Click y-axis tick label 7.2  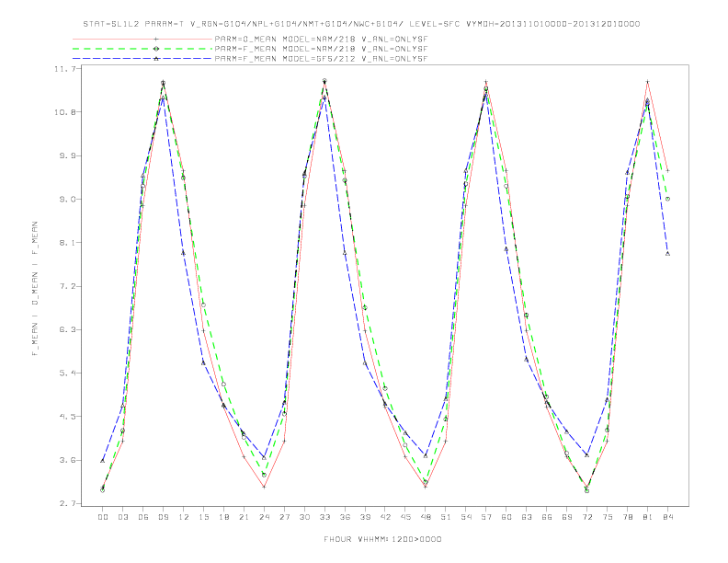coord(68,286)
